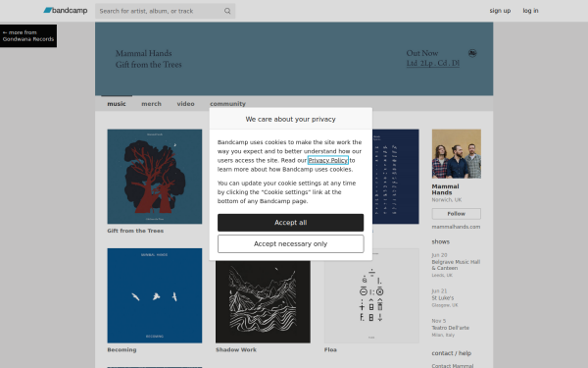Image resolution: width=588 pixels, height=368 pixels.
Task: Open the Belgrave Music Hall & Canteen show
Action: click(456, 265)
